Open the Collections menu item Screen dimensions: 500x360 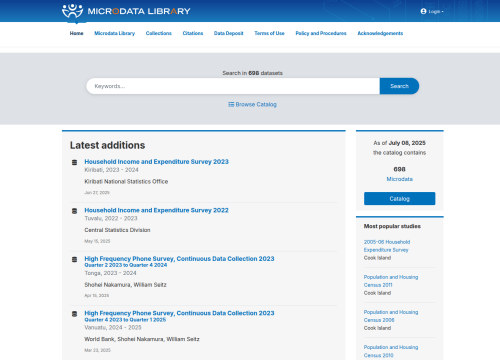(159, 33)
